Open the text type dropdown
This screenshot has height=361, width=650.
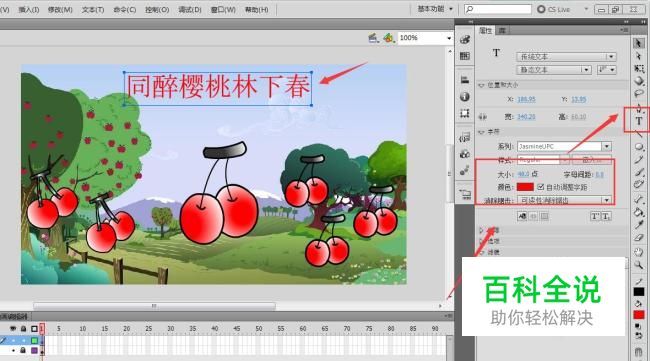pos(553,70)
